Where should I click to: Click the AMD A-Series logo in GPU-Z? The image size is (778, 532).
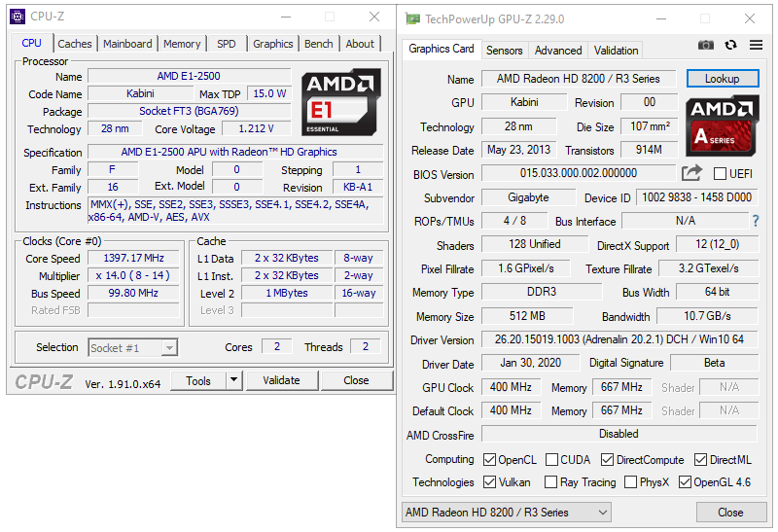click(723, 126)
